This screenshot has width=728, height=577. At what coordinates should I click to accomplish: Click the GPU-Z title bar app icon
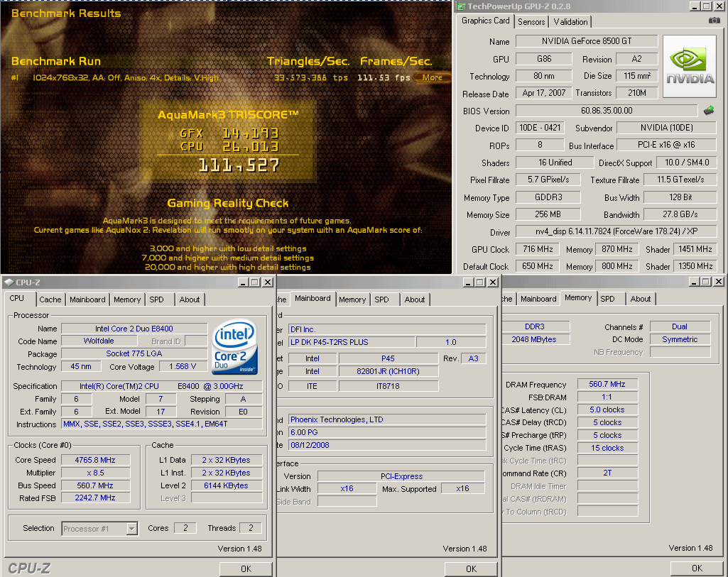pos(461,6)
